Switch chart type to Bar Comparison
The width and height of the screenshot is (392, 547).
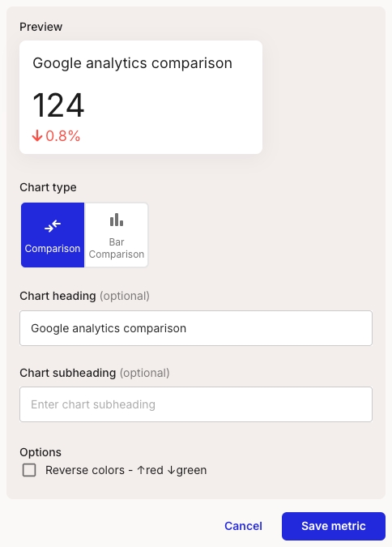pos(117,235)
